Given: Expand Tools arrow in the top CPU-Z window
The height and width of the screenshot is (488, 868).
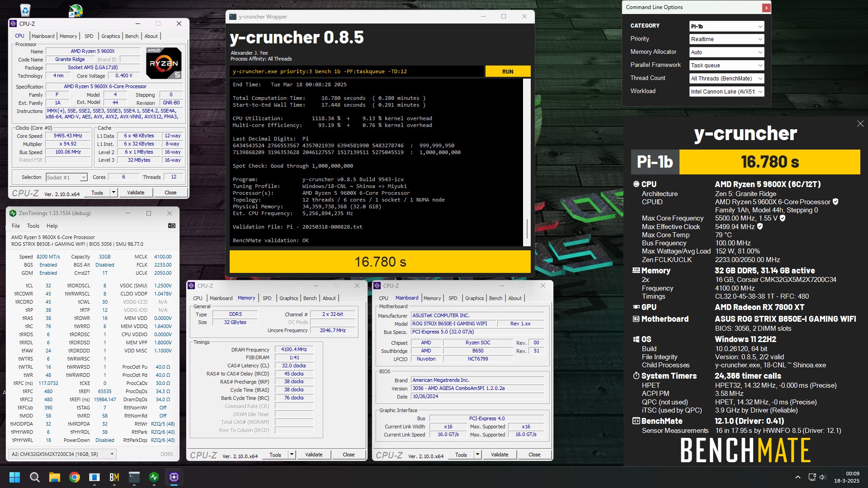Looking at the screenshot, I should coord(113,192).
